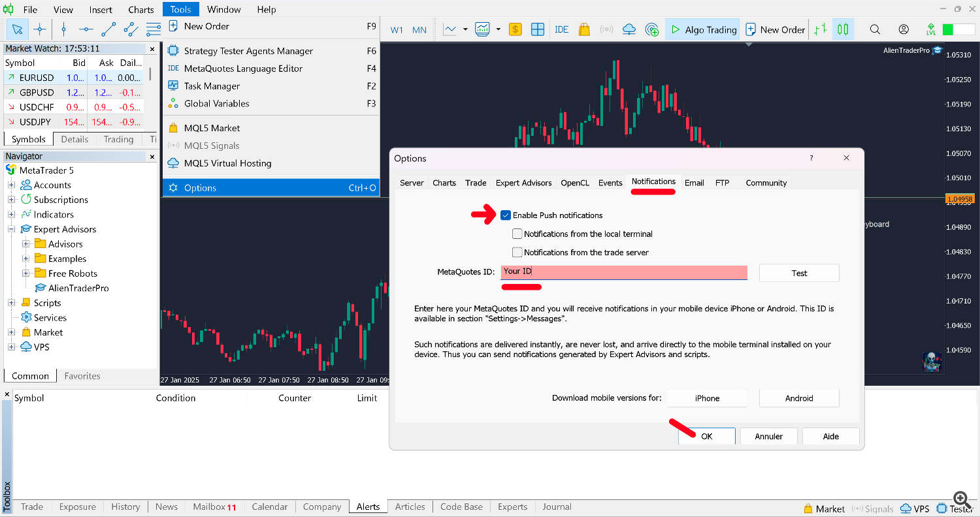Open the Window menu

coord(224,9)
